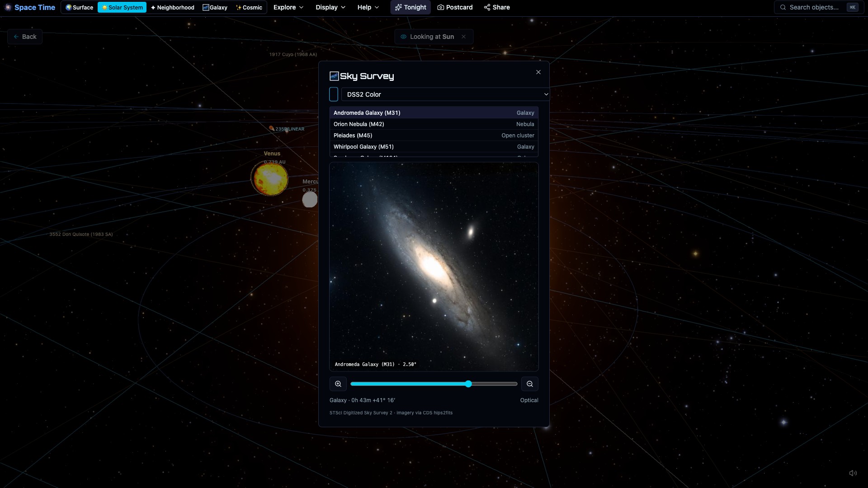Image resolution: width=868 pixels, height=488 pixels.
Task: Select Whirlpool Galaxy (M51) row
Action: click(x=434, y=147)
